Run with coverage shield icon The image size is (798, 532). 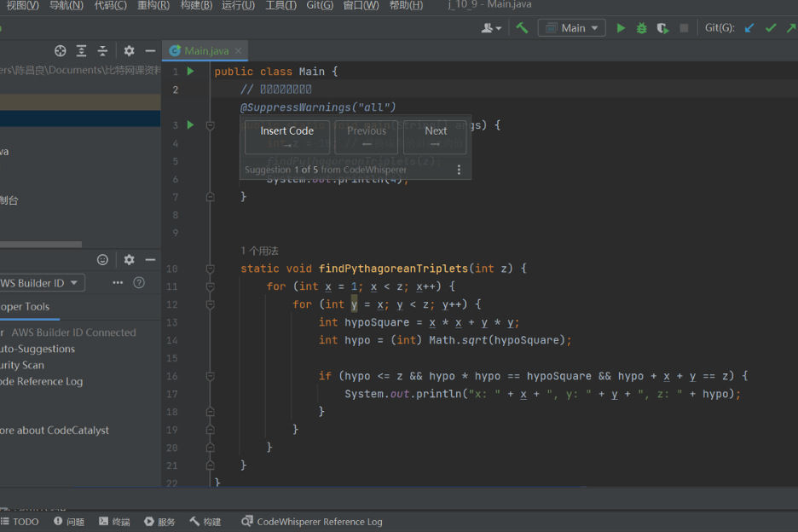[x=662, y=28]
